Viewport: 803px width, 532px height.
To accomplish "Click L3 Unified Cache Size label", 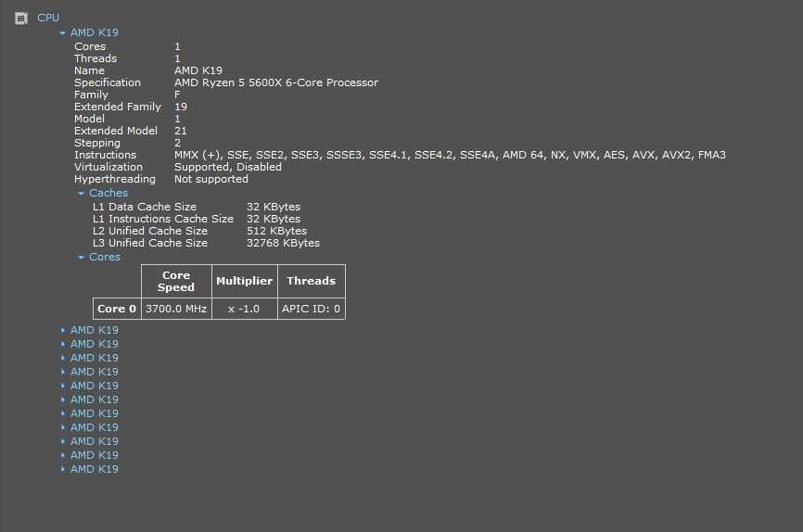I will coord(150,243).
